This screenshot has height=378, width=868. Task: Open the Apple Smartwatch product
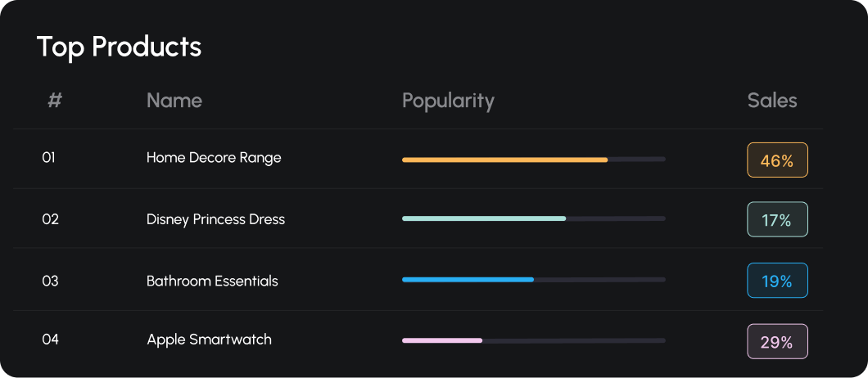coord(210,340)
